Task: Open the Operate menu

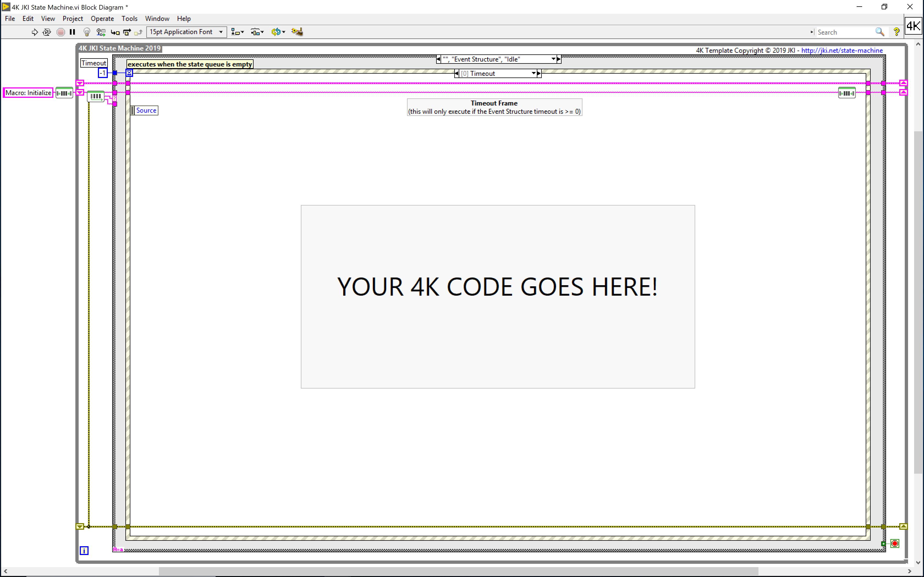Action: 102,18
